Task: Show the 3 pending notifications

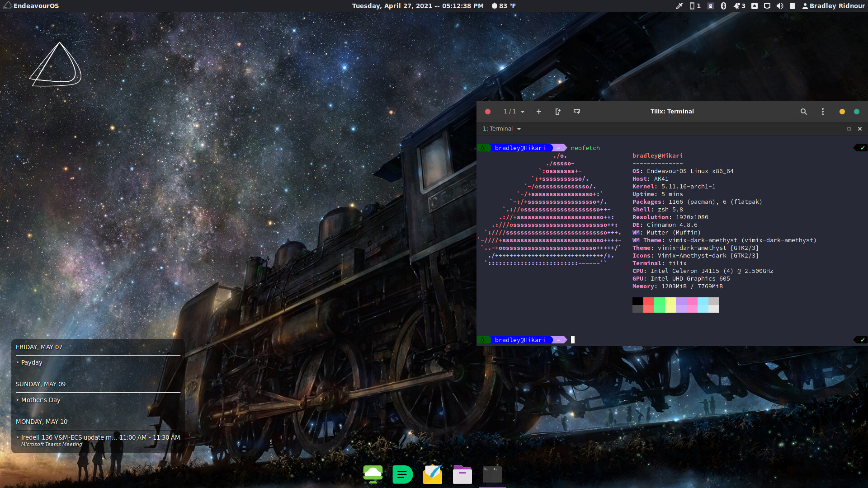Action: click(739, 6)
